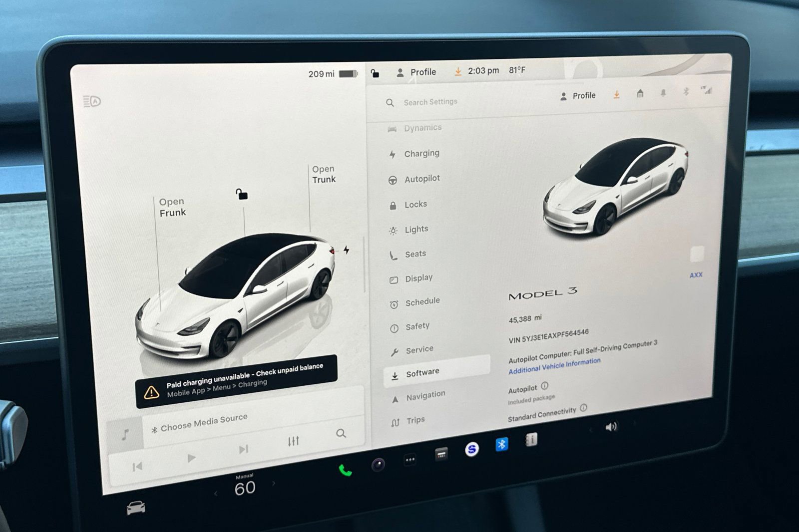Open the green Phone app in the dock

click(x=344, y=470)
